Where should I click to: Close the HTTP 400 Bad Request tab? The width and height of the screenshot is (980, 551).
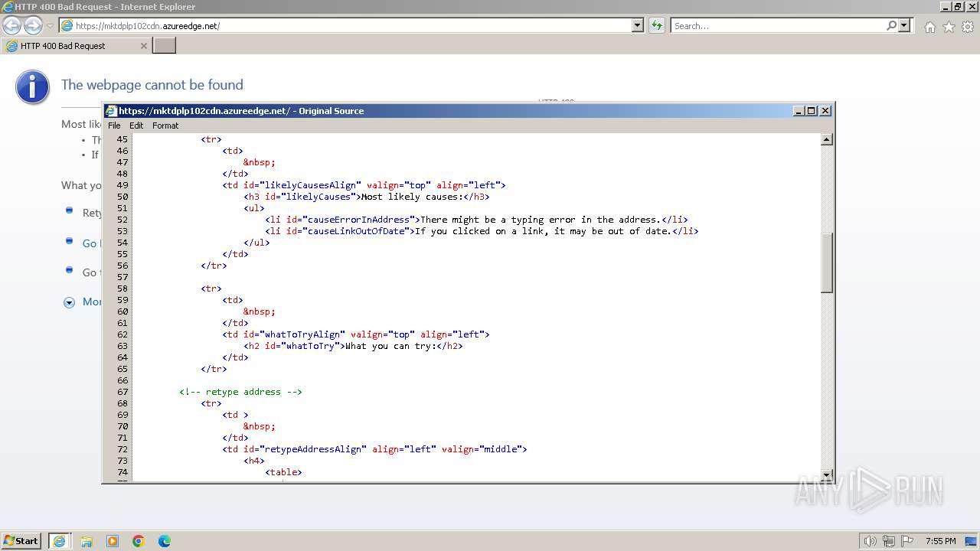point(143,46)
